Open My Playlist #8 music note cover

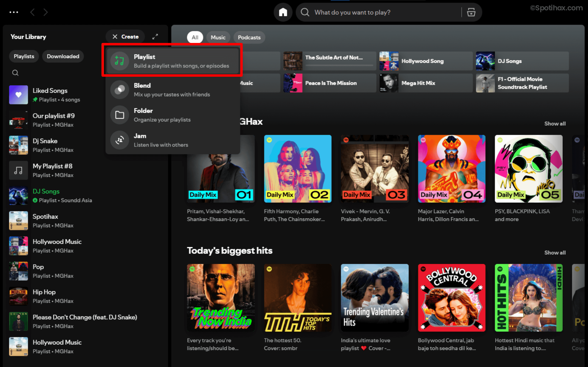pyautogui.click(x=18, y=170)
